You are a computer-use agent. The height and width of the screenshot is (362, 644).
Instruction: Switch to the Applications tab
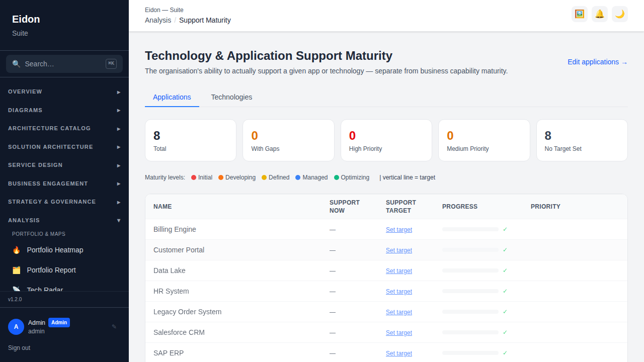point(172,97)
